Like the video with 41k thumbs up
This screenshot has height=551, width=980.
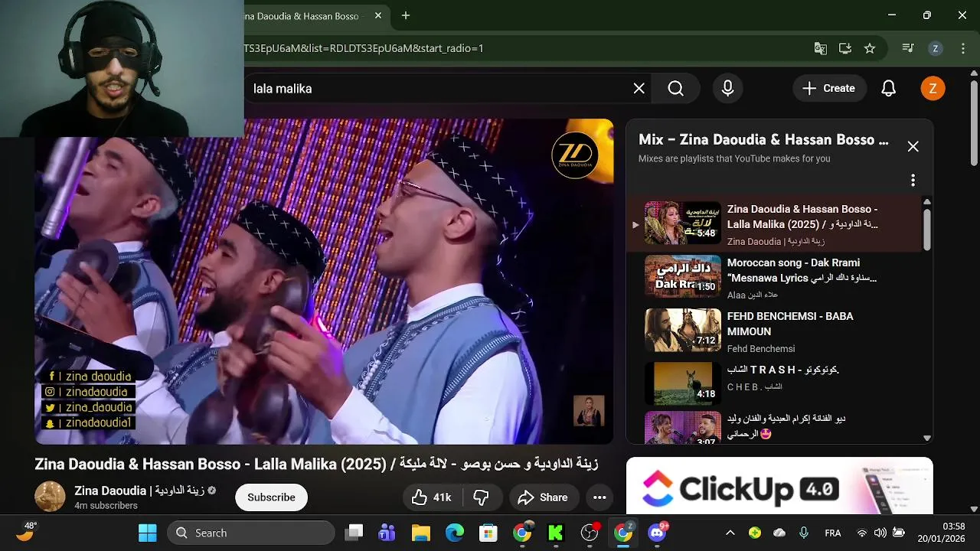[x=432, y=497]
